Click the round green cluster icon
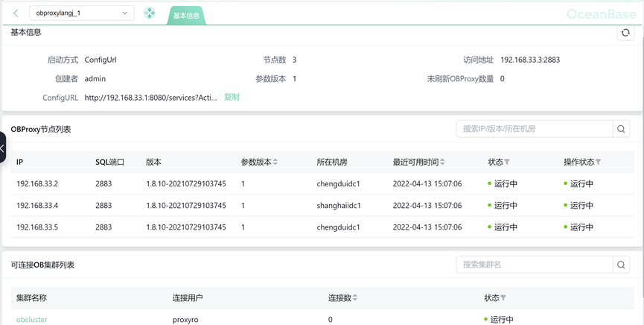Screen dimensions: 644x325 [x=150, y=13]
